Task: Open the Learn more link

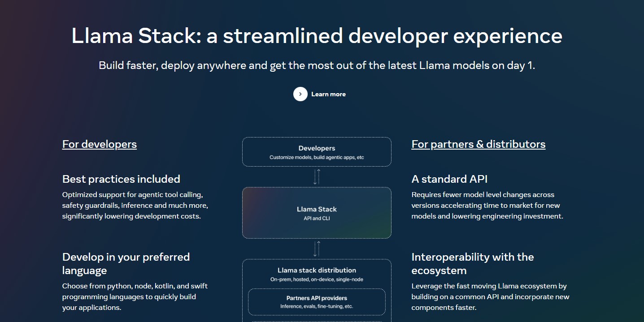Action: [x=328, y=94]
